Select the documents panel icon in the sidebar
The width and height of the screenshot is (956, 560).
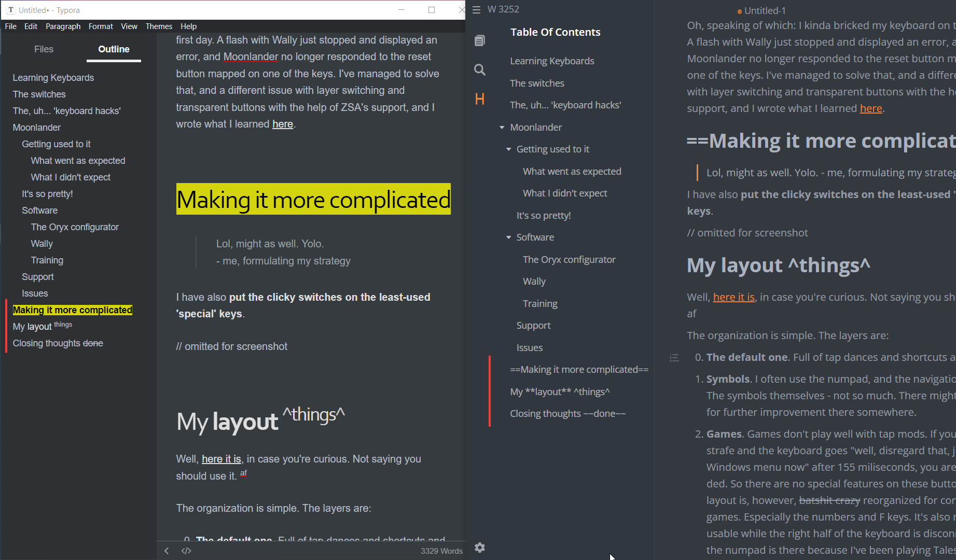tap(479, 40)
